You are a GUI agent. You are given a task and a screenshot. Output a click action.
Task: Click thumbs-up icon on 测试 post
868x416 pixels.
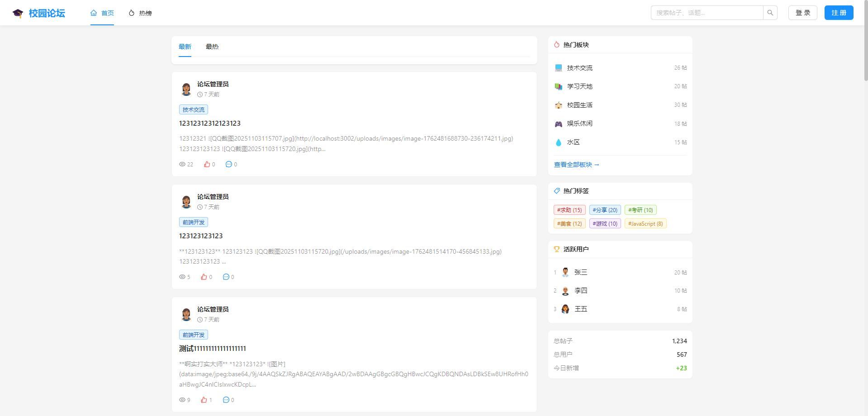(x=204, y=400)
